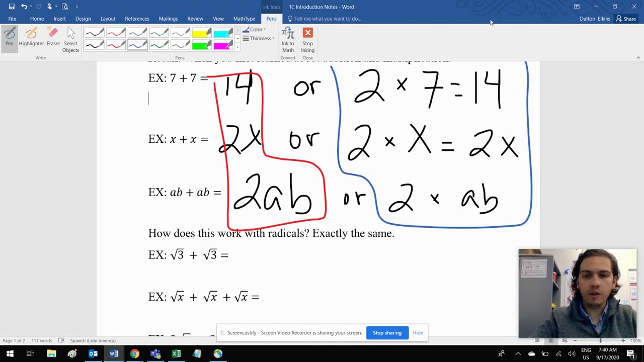Pick the black pen in bottom row
The image size is (644, 362).
94,46
